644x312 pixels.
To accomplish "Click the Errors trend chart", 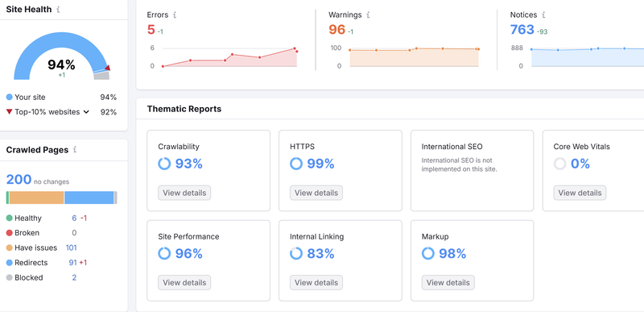I will point(230,56).
